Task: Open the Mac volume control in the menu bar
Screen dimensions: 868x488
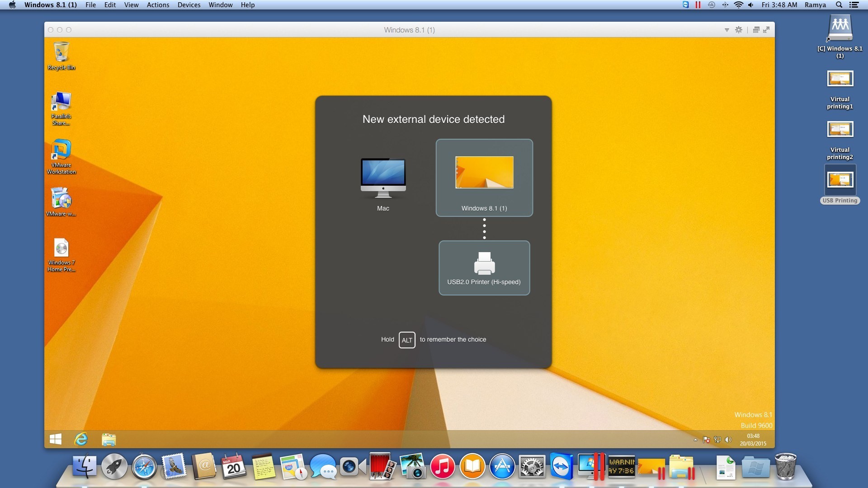Action: (751, 5)
